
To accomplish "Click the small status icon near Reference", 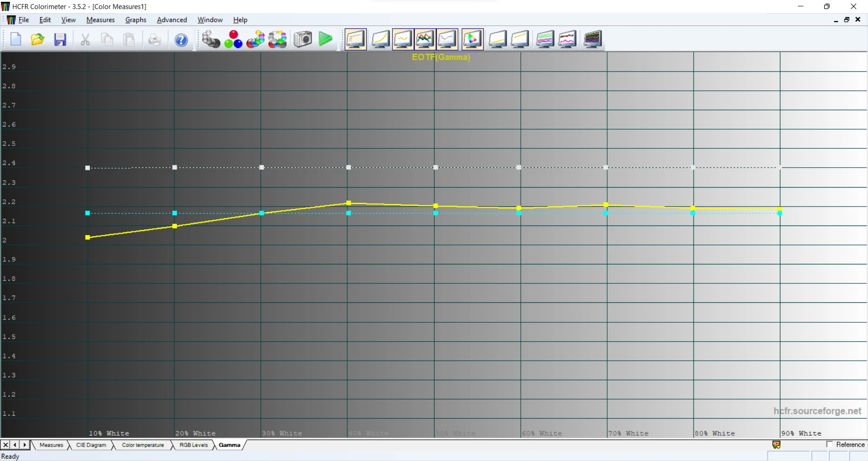I will point(776,445).
